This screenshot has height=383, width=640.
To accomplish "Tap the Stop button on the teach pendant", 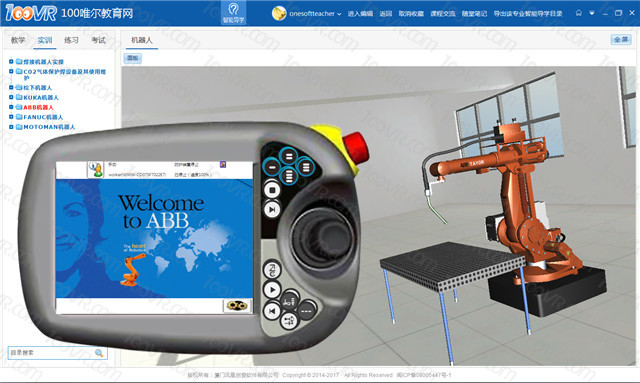I will 272,190.
